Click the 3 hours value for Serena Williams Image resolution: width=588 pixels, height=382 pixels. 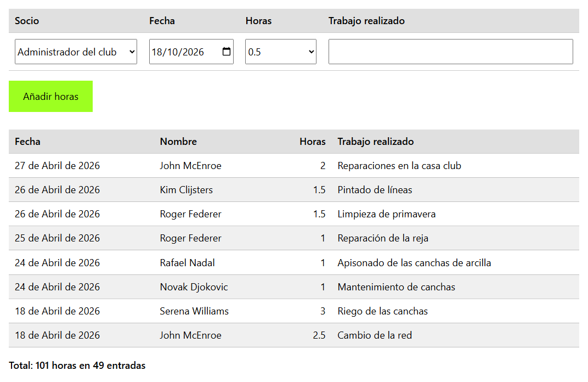[323, 311]
